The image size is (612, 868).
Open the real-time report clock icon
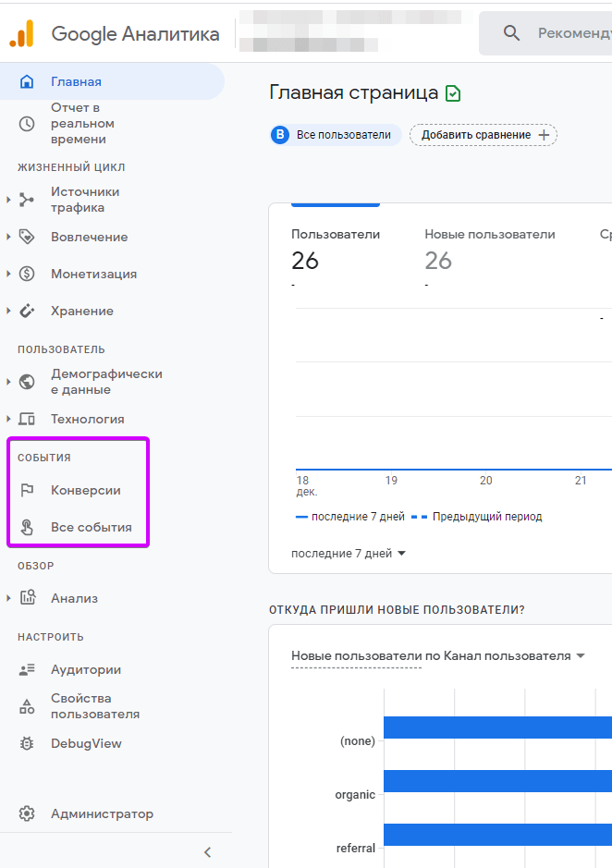[x=27, y=124]
